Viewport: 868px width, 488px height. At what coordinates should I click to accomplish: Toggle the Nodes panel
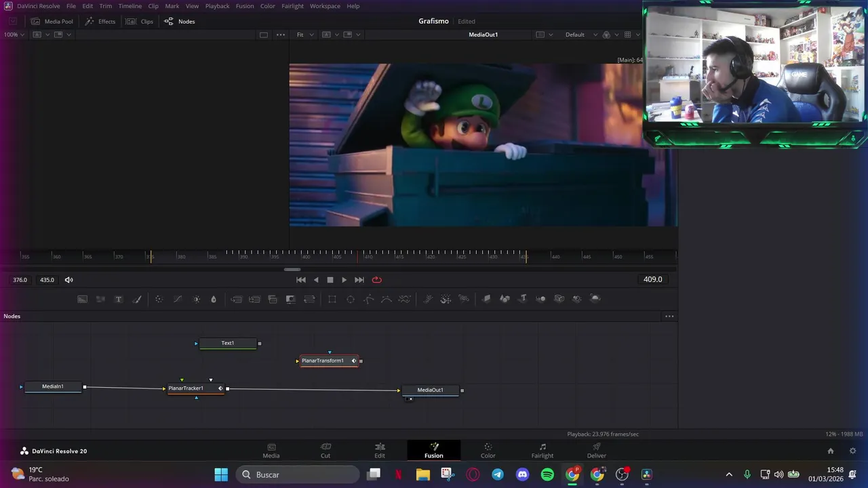(x=180, y=22)
